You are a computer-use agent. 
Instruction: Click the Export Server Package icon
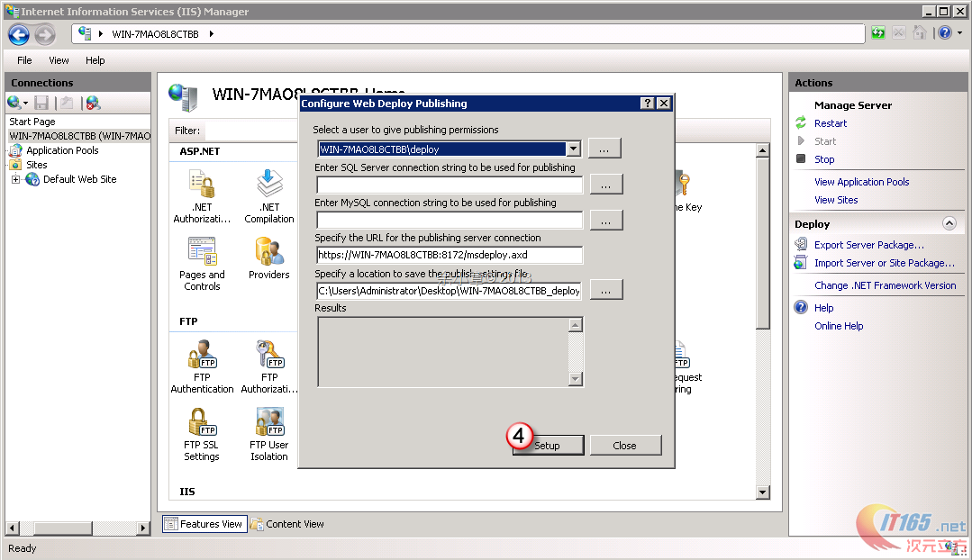(x=801, y=244)
